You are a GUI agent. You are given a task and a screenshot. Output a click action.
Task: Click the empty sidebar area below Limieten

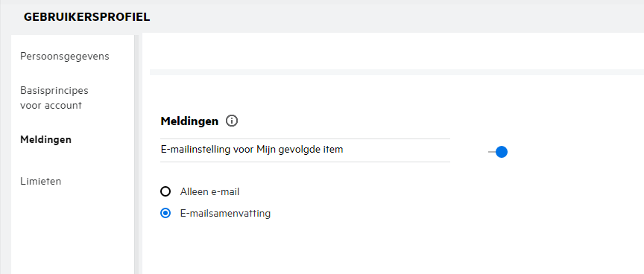[73, 234]
